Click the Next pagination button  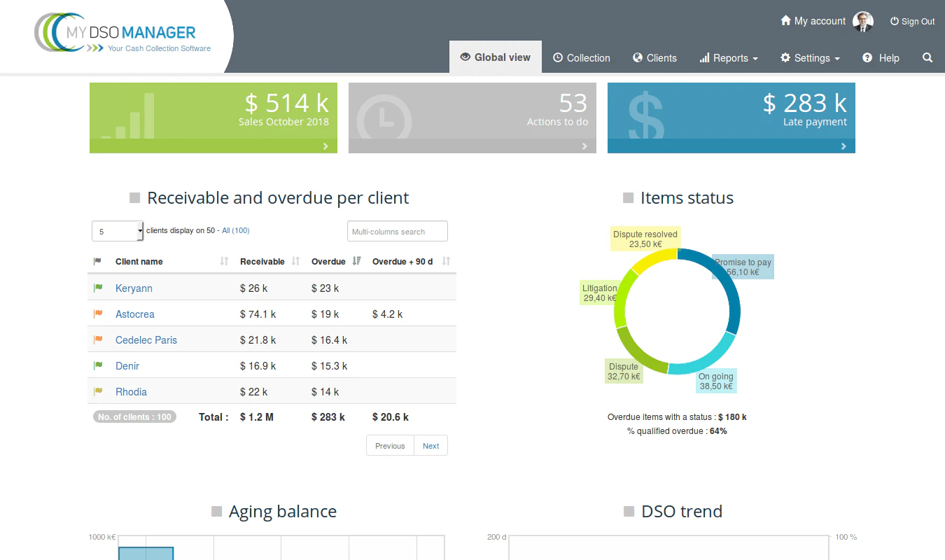click(x=430, y=446)
